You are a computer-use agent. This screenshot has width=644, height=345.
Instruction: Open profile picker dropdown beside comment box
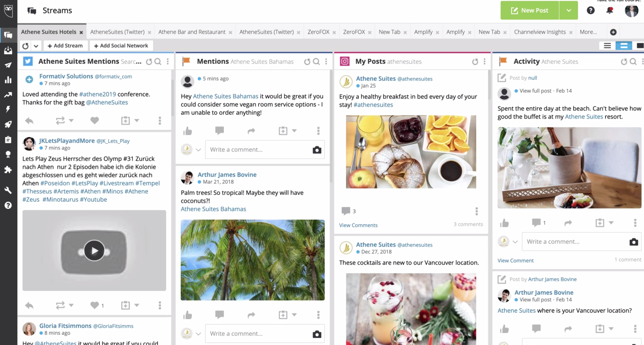pos(198,150)
